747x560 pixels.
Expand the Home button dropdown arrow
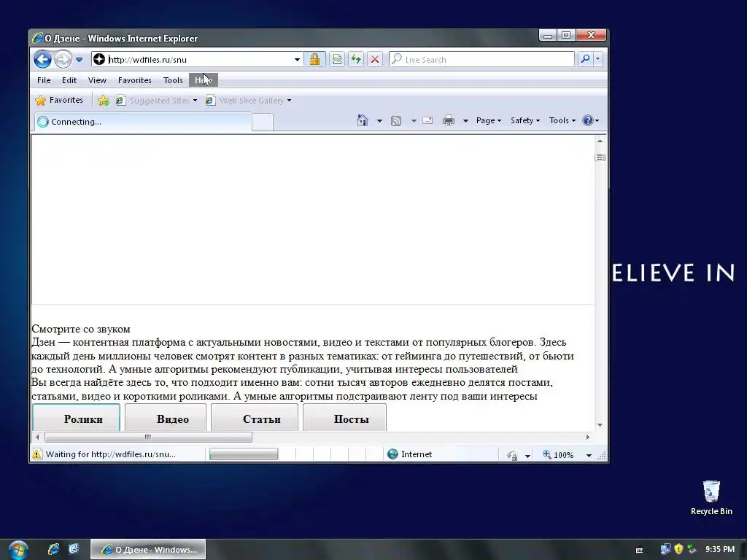(379, 121)
